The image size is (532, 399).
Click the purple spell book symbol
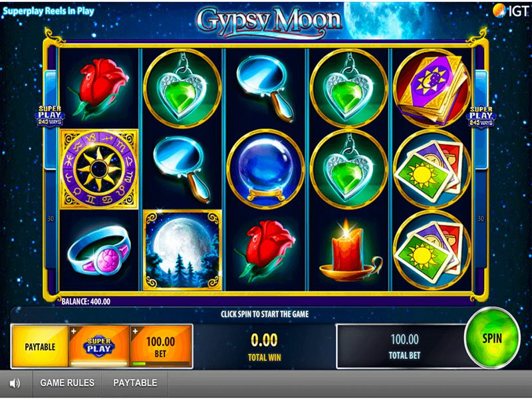point(432,88)
